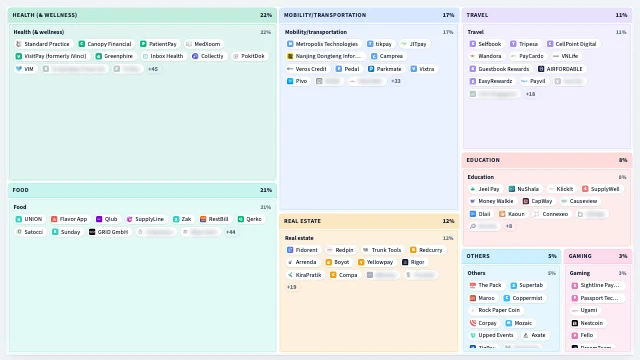Open the Vixtra chip

[422, 69]
